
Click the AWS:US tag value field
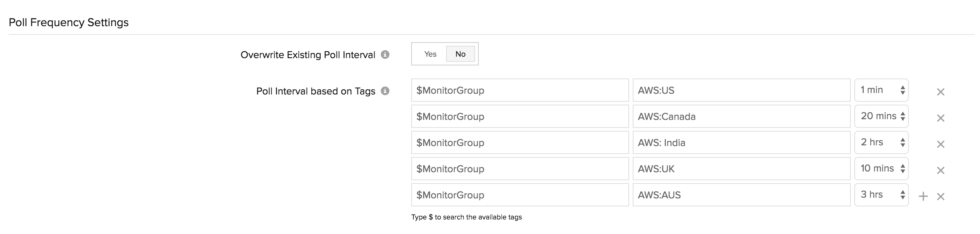tap(742, 90)
